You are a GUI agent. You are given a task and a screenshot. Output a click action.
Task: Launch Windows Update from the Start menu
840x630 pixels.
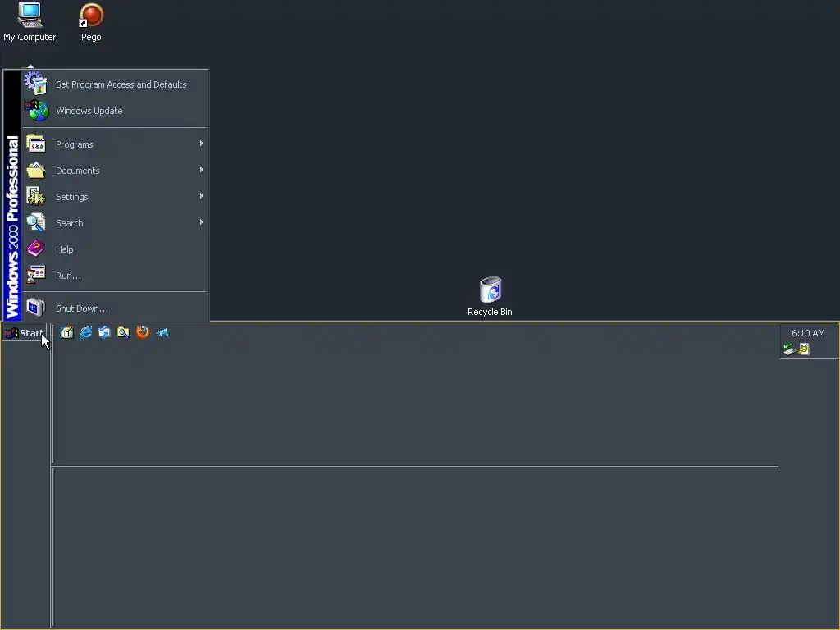click(x=115, y=111)
